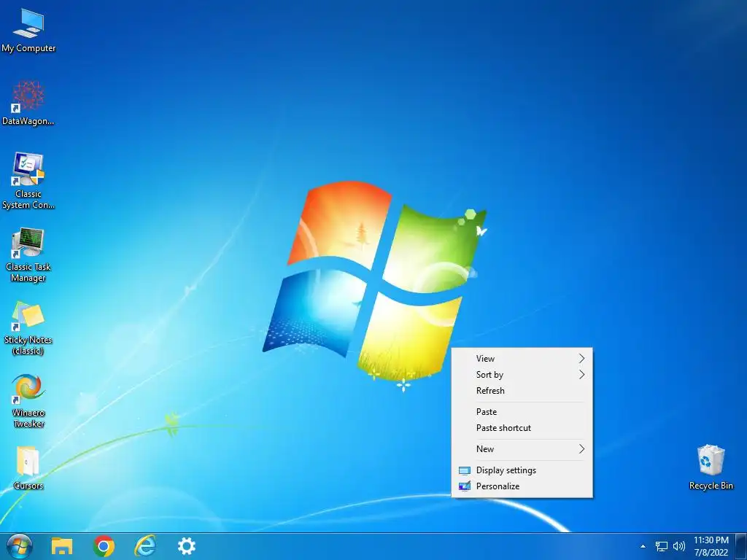Viewport: 747px width, 560px height.
Task: Select the Cursors folder icon
Action: pyautogui.click(x=28, y=468)
